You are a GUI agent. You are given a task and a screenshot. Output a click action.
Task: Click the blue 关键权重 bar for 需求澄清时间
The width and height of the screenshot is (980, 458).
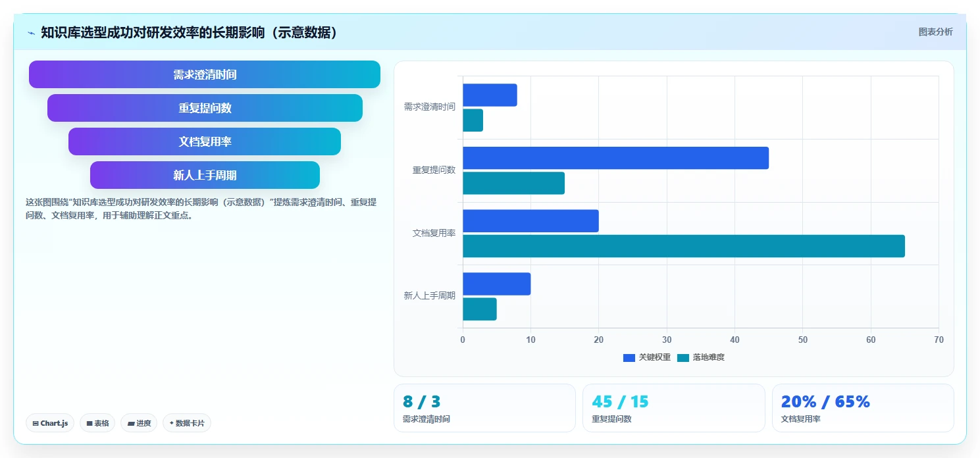click(x=490, y=95)
